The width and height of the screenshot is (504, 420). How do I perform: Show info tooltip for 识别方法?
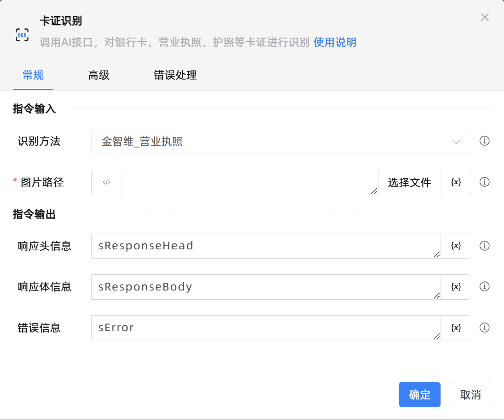click(484, 141)
